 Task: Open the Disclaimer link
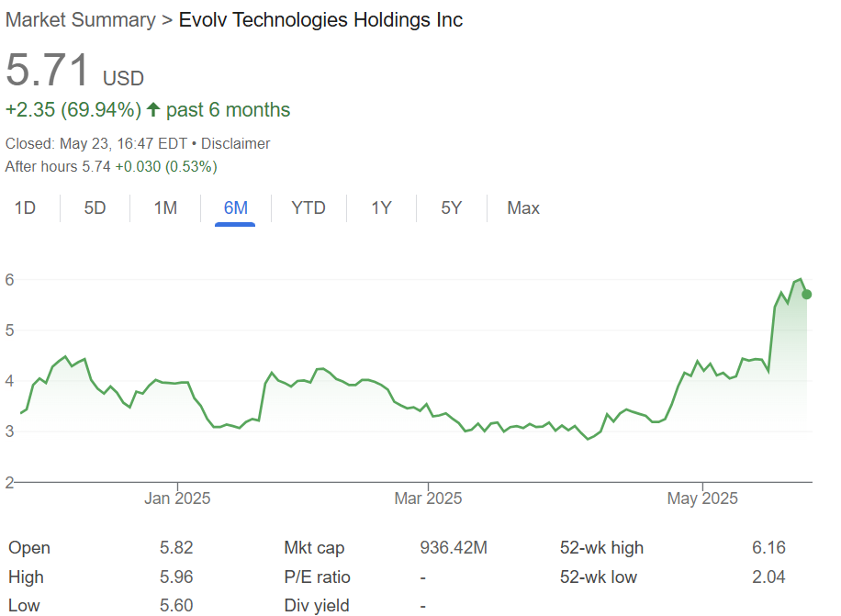pos(236,143)
